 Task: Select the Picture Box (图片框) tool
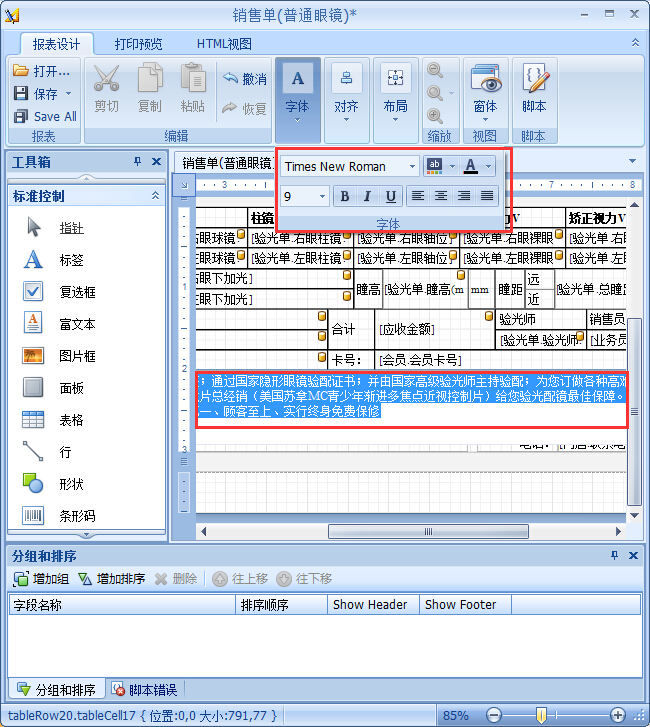[34, 356]
